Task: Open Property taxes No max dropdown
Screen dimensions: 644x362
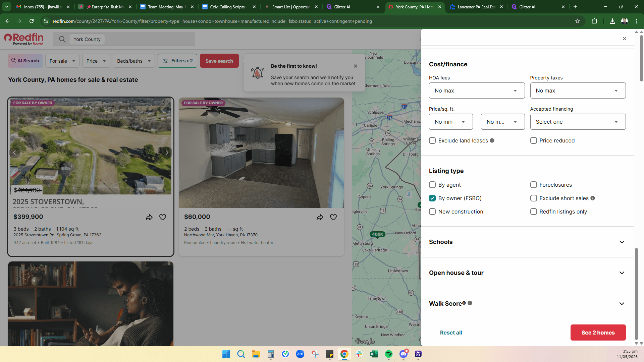Action: 578,90
